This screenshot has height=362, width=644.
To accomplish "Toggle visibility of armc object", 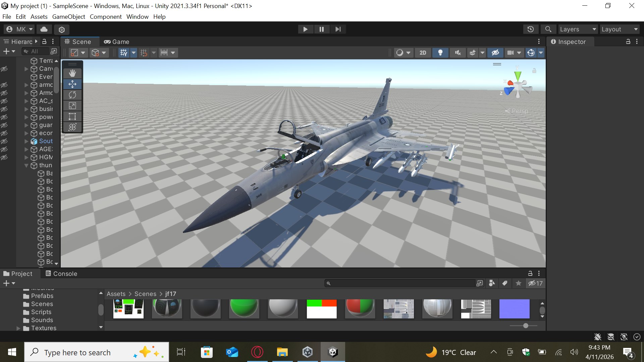I will click(x=4, y=85).
